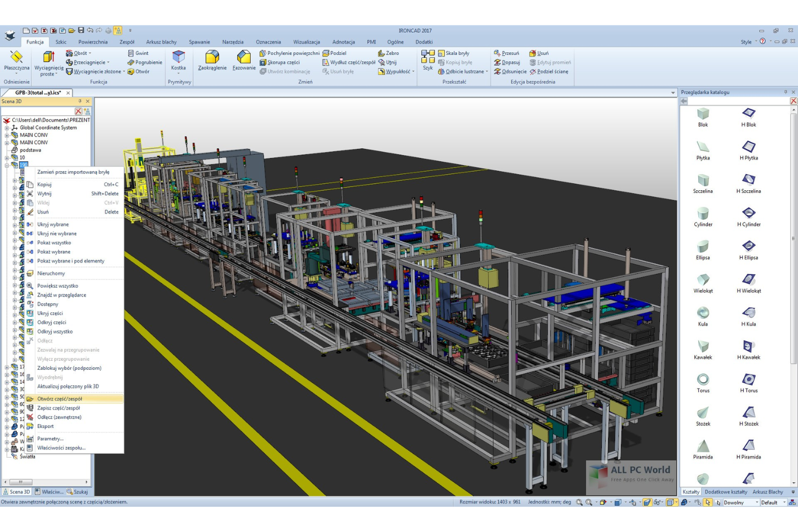Open the Arkusz blachy ribbon tab
Screen dimensions: 798x532
(161, 42)
